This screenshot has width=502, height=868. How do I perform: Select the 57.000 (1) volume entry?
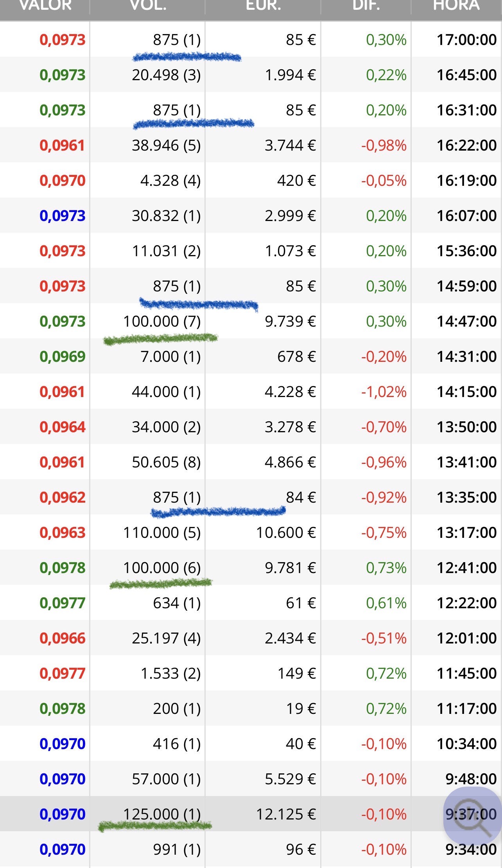coord(166,779)
